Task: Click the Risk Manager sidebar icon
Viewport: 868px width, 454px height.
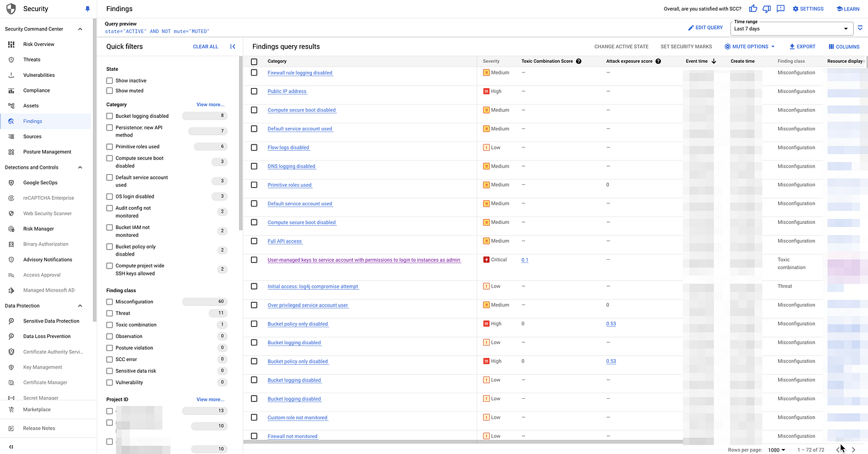Action: pyautogui.click(x=11, y=229)
